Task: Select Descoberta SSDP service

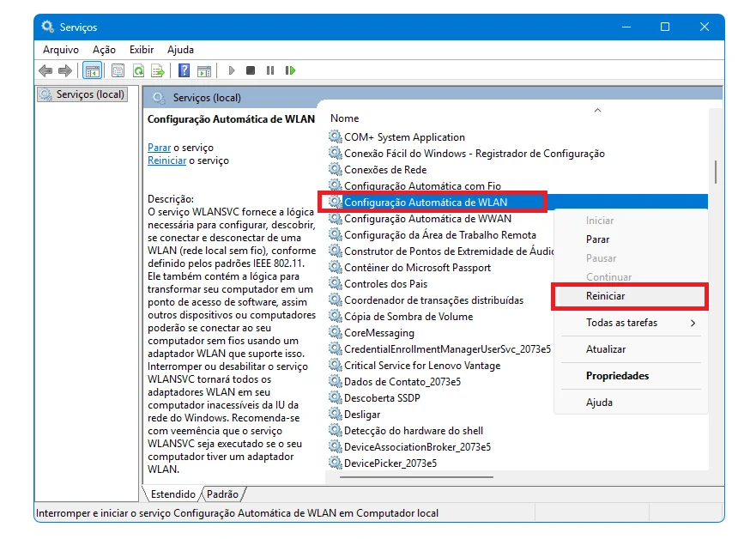Action: (382, 399)
